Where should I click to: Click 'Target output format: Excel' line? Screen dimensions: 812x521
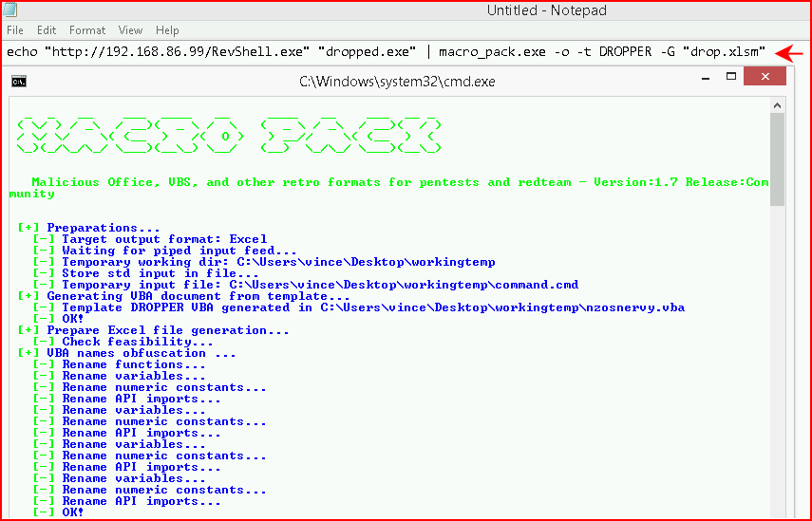pos(150,239)
